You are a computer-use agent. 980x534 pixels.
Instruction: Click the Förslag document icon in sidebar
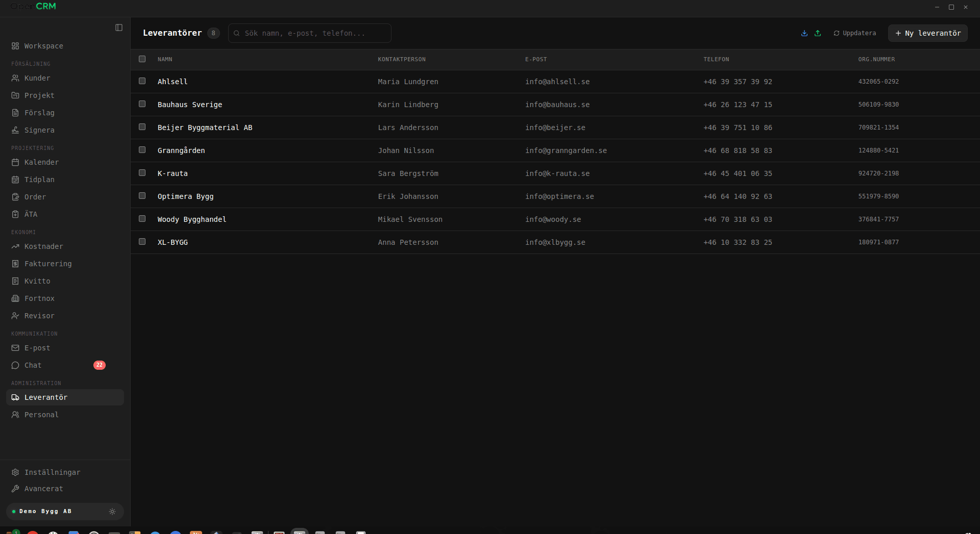pos(15,113)
